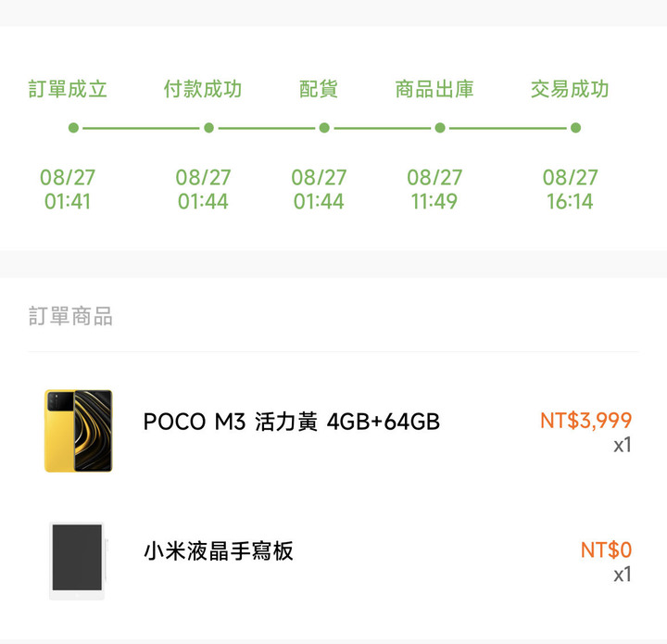Click the 配貨 timeline dot

pyautogui.click(x=324, y=128)
